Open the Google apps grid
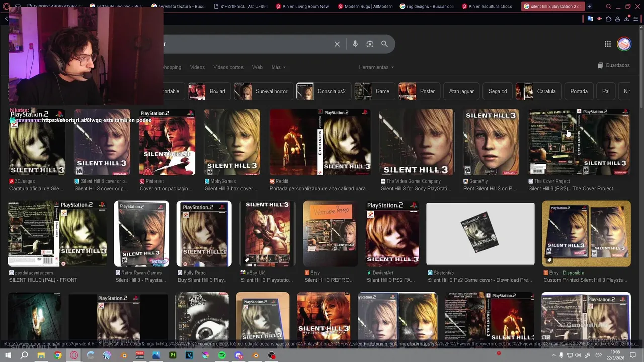644x362 pixels. pos(608,44)
